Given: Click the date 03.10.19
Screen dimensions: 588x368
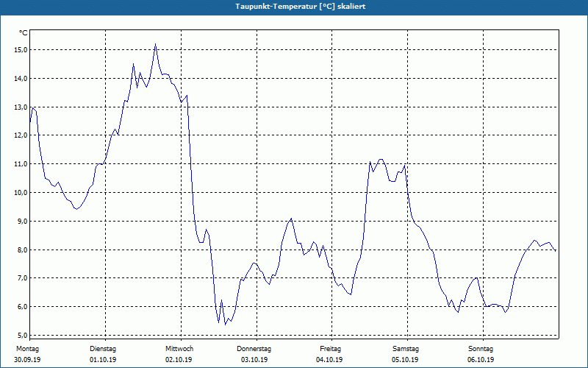Looking at the screenshot, I should click(x=254, y=360).
